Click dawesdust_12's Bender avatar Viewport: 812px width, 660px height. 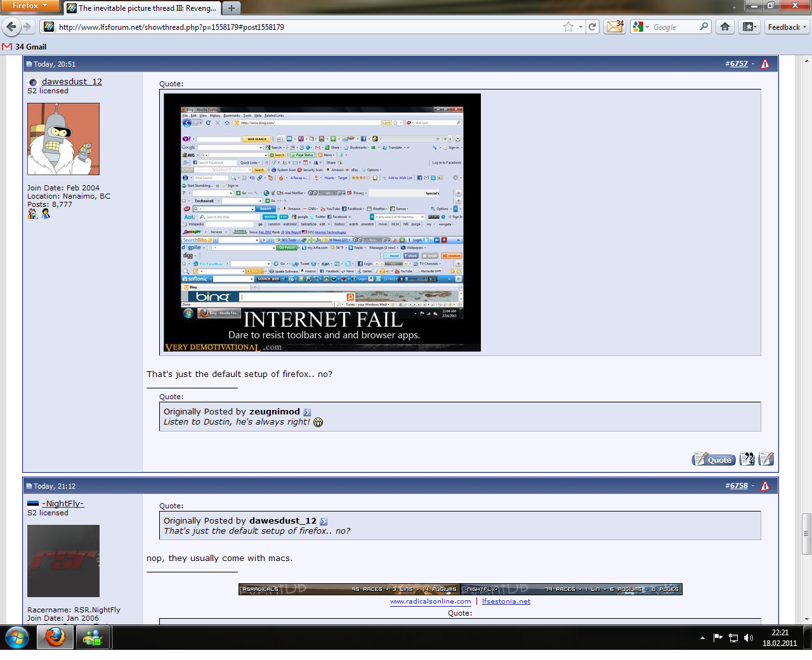click(x=63, y=139)
